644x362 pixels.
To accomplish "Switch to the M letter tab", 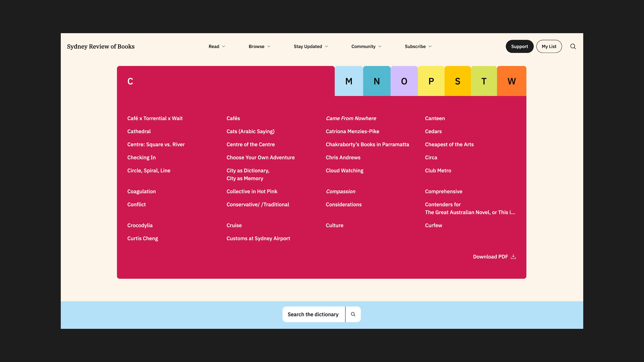I will (349, 81).
